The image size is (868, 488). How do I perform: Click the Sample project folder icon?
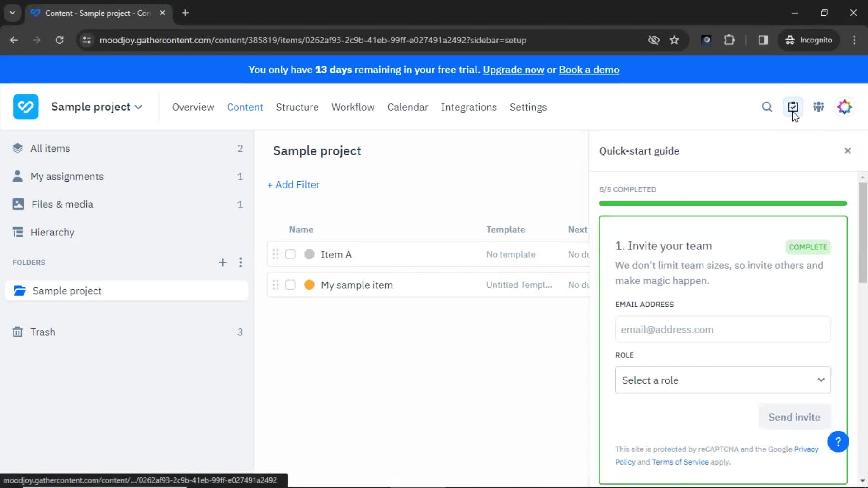click(x=20, y=291)
